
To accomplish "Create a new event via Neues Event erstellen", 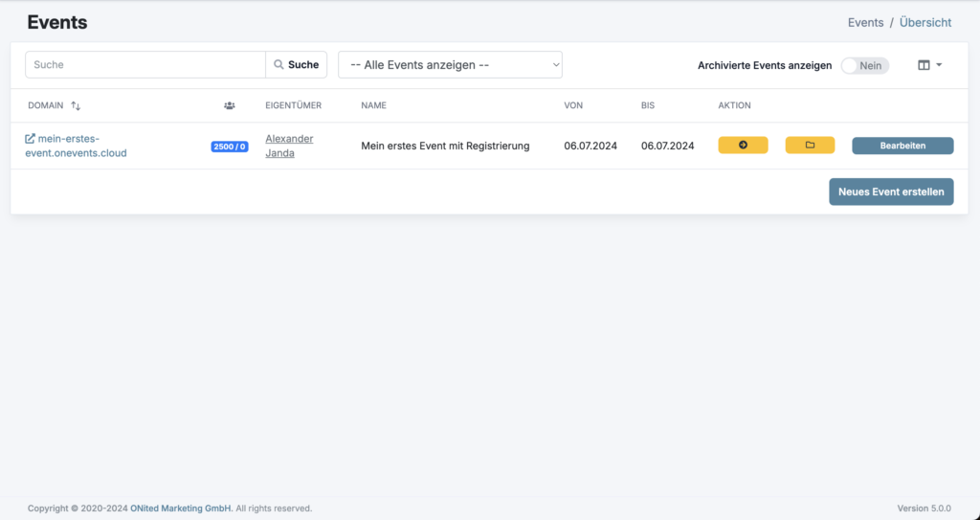I will (891, 192).
